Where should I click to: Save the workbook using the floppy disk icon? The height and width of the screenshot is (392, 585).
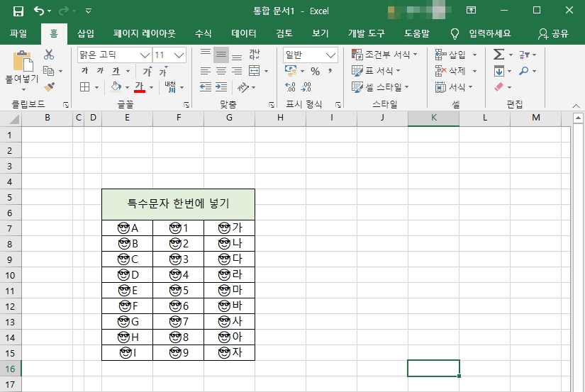click(x=18, y=11)
